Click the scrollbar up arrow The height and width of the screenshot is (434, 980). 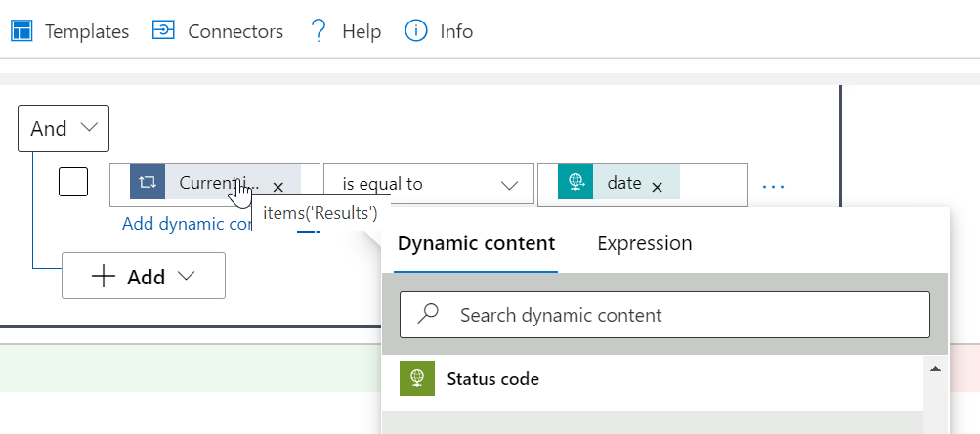935,369
